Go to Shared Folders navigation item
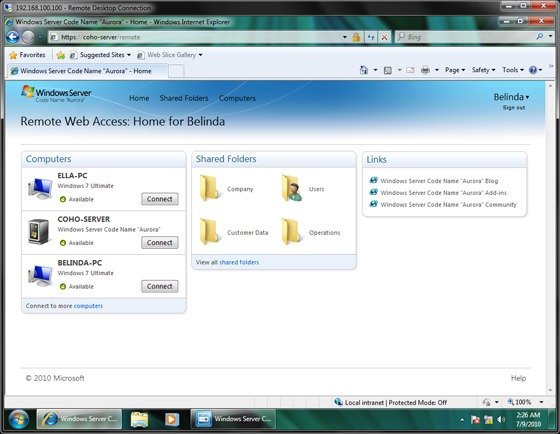 coord(184,98)
